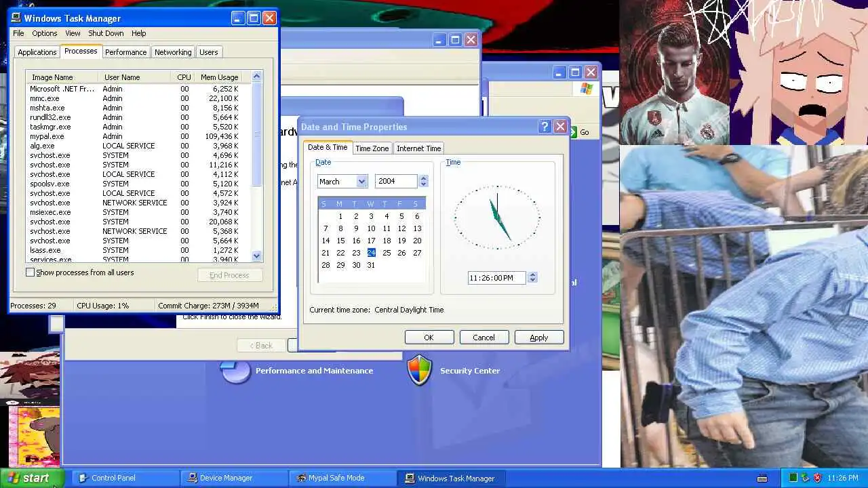868x488 pixels.
Task: Sort processes by CPU column header
Action: [x=184, y=77]
